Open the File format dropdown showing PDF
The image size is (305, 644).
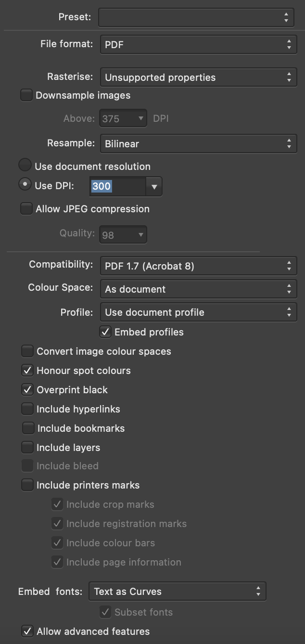coord(198,44)
